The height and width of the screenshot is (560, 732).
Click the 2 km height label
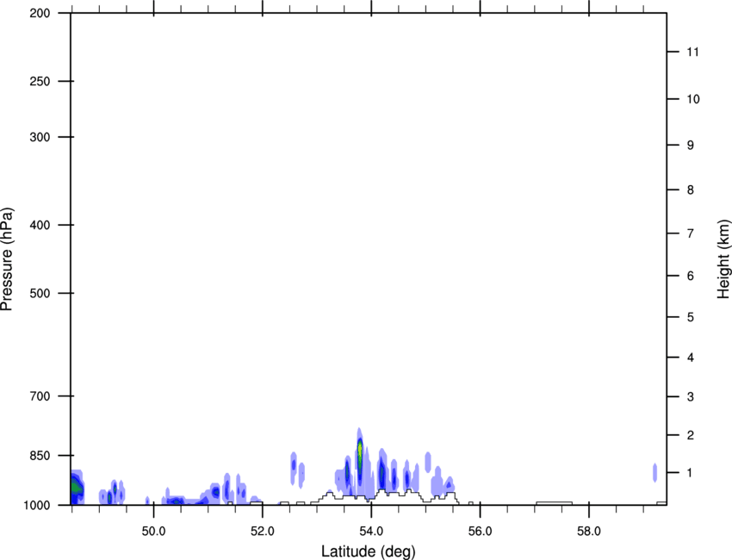click(x=691, y=435)
